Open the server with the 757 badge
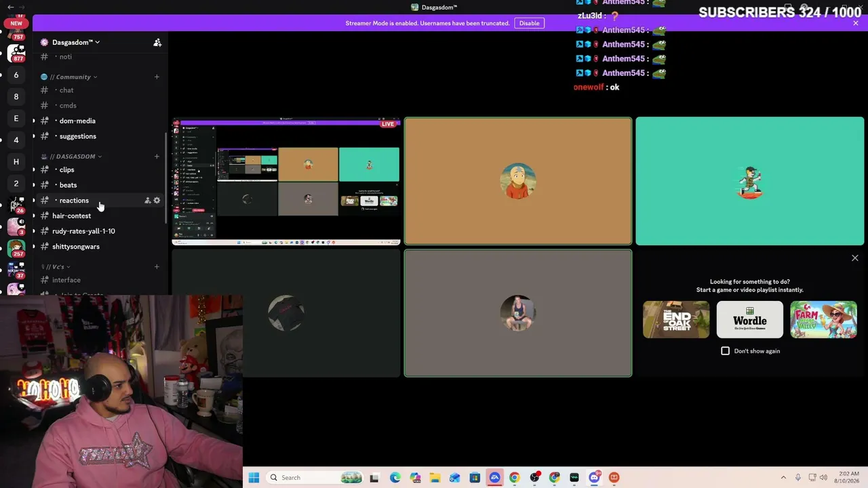Viewport: 868px width, 488px height. 16,33
